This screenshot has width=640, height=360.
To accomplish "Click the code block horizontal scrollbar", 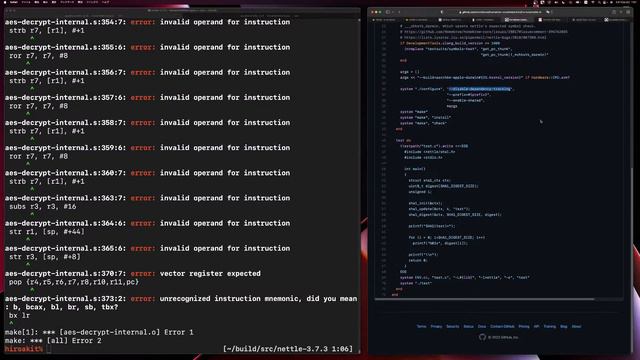I will pos(484,299).
